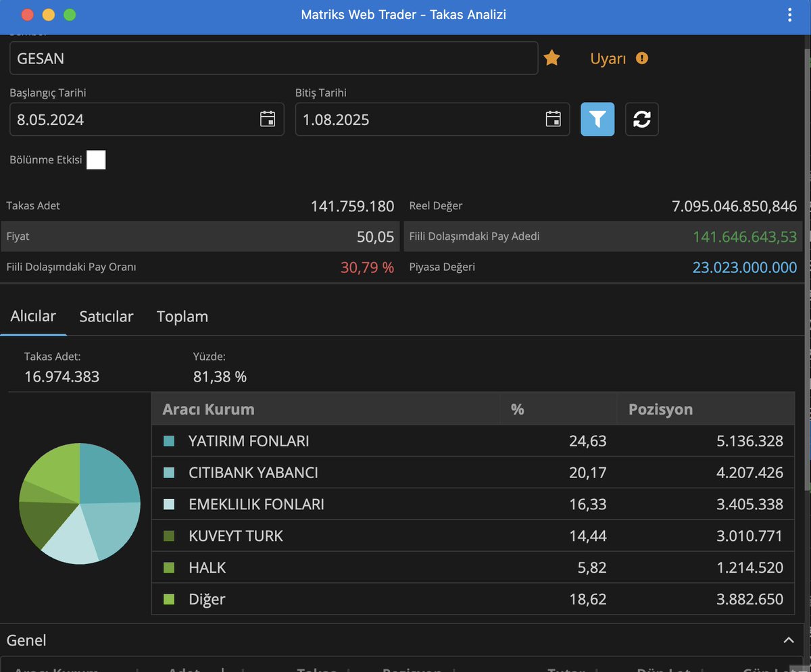
Task: Sort by the Pozisyon column header
Action: click(660, 409)
